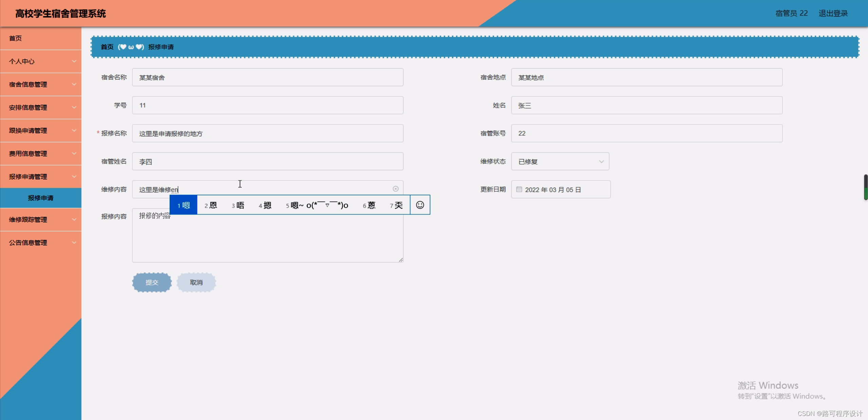The height and width of the screenshot is (420, 868).
Task: Click the smiley emoji icon in the candidate bar
Action: coord(420,205)
